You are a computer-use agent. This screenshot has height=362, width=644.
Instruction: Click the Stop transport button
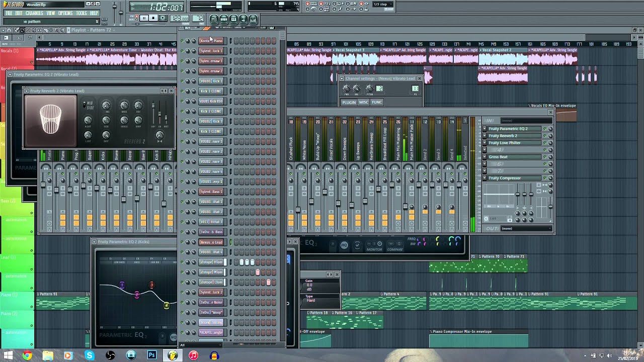[x=153, y=18]
